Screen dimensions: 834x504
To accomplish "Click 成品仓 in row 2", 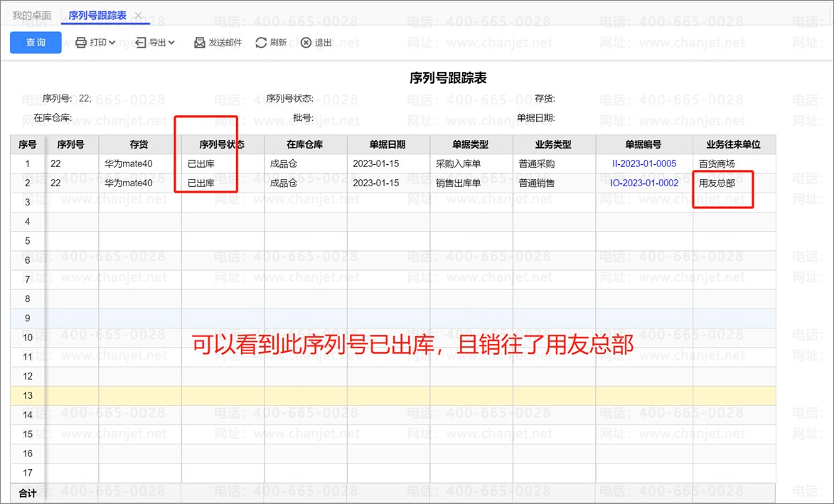I will tap(284, 183).
